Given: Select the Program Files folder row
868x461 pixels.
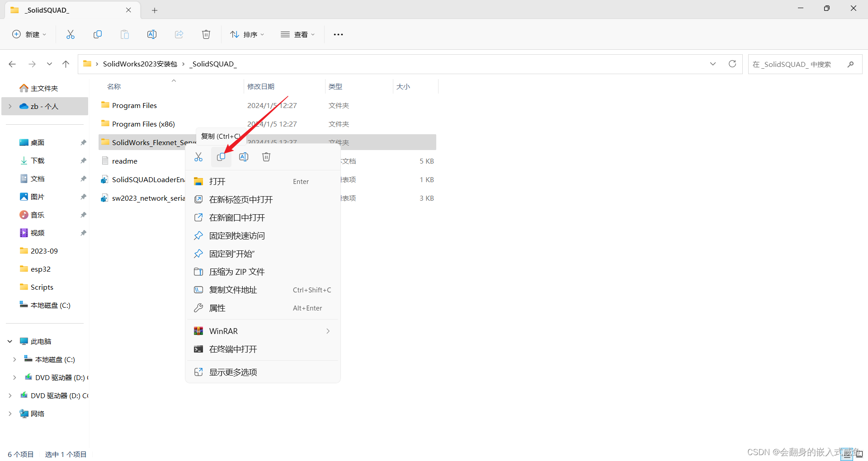Looking at the screenshot, I should point(267,105).
